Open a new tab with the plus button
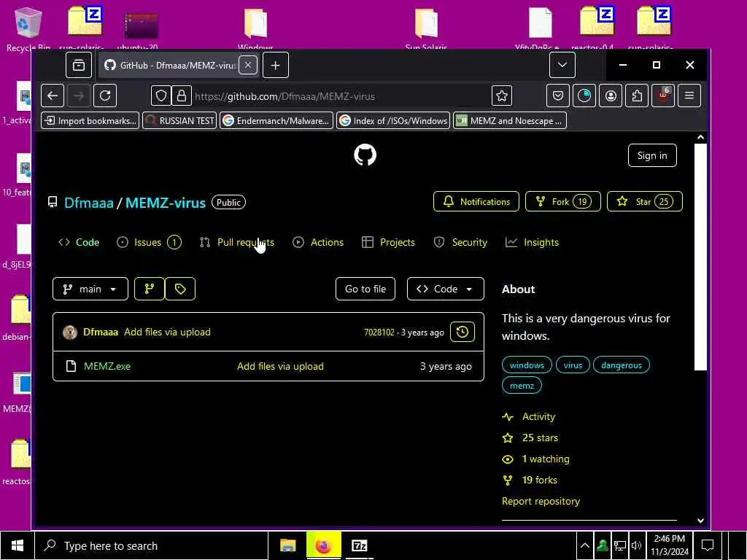Screen dimensions: 747x560 (x=275, y=65)
